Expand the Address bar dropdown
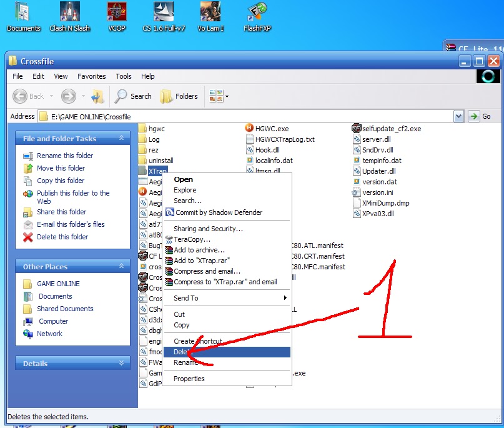 (458, 116)
